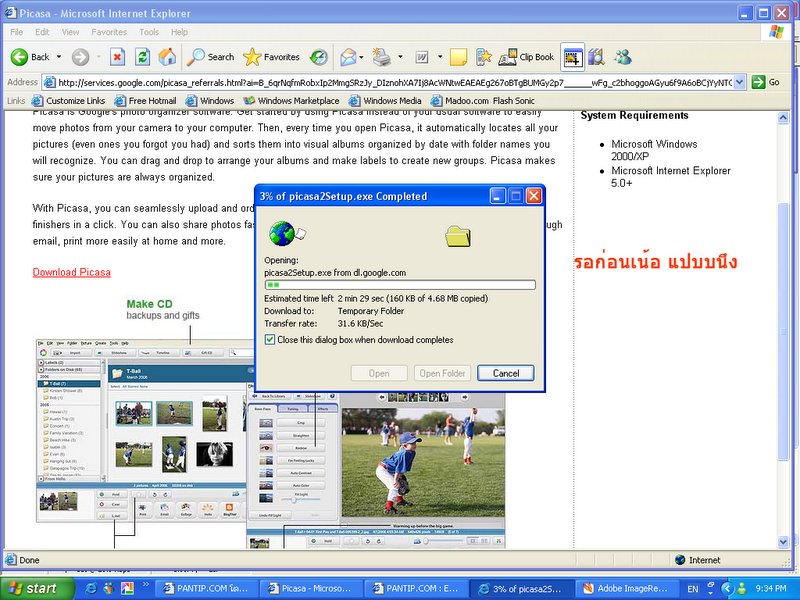
Task: Open the Search magnifier icon
Action: [x=195, y=57]
